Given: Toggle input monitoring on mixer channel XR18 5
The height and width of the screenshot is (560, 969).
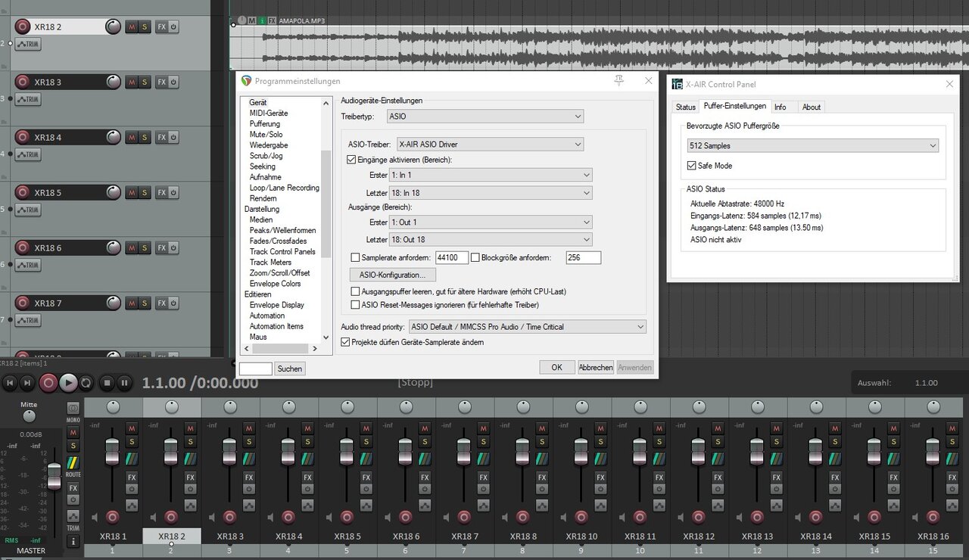Looking at the screenshot, I should pyautogui.click(x=329, y=518).
